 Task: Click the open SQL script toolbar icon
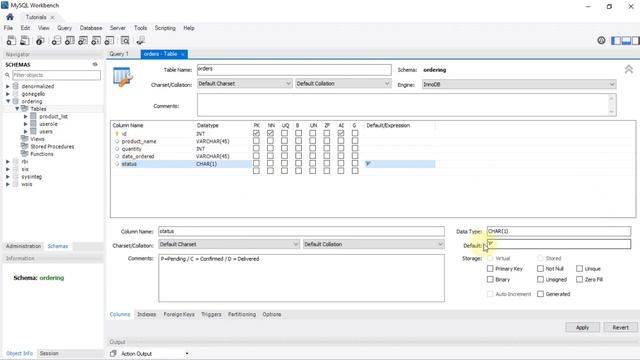tap(25, 40)
